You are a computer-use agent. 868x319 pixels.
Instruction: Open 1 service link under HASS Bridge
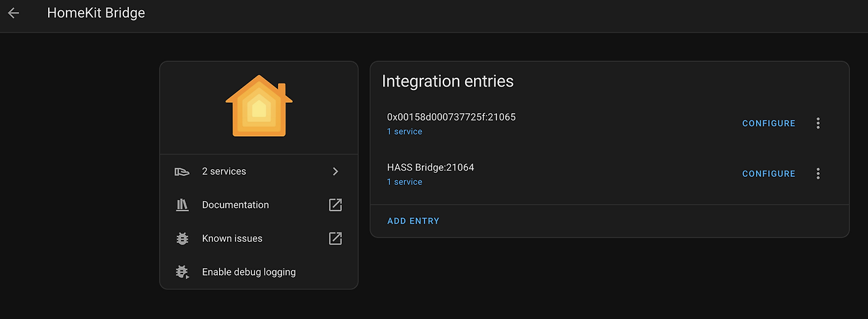404,182
